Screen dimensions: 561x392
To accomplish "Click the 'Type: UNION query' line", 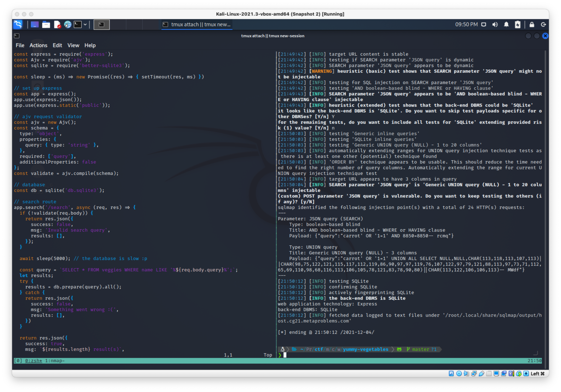I will click(313, 247).
